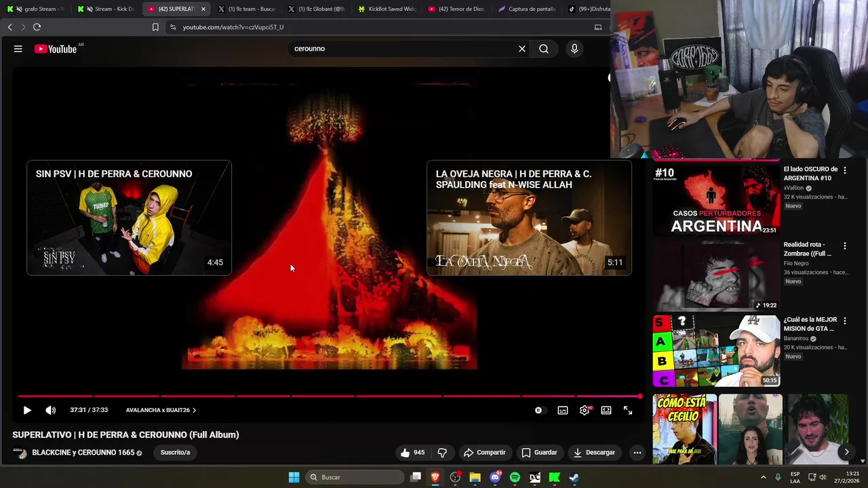This screenshot has width=868, height=488.
Task: Open Discord from the taskbar
Action: [x=495, y=477]
